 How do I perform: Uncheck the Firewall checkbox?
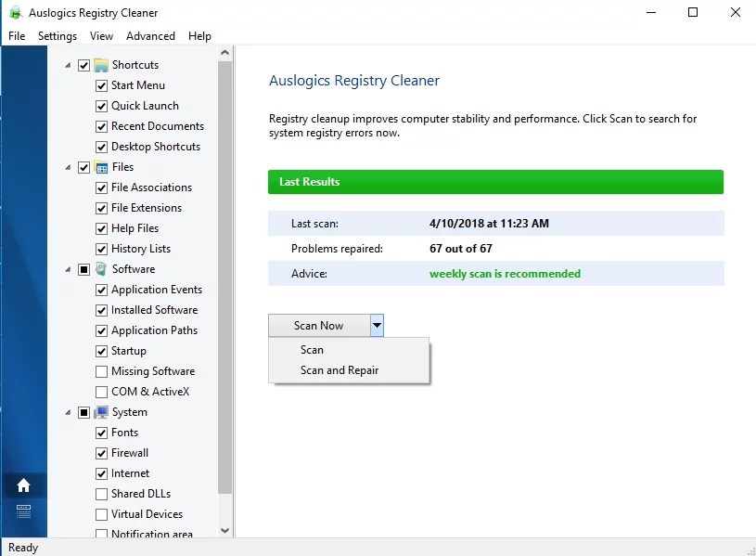(101, 453)
